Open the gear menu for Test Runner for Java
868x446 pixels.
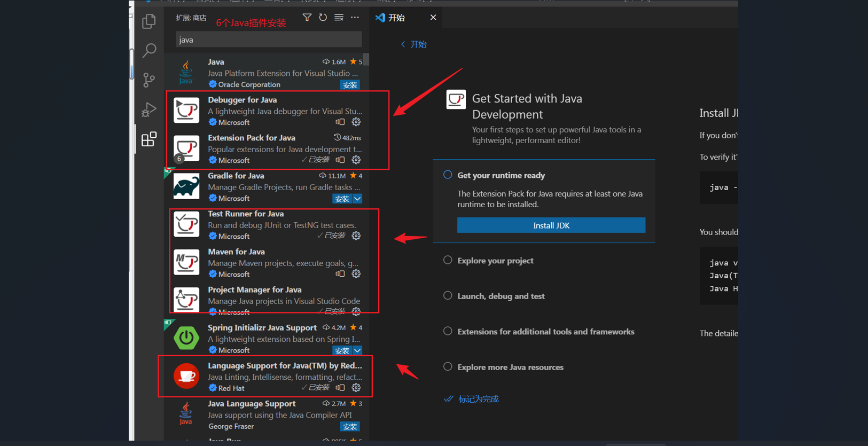pos(356,236)
